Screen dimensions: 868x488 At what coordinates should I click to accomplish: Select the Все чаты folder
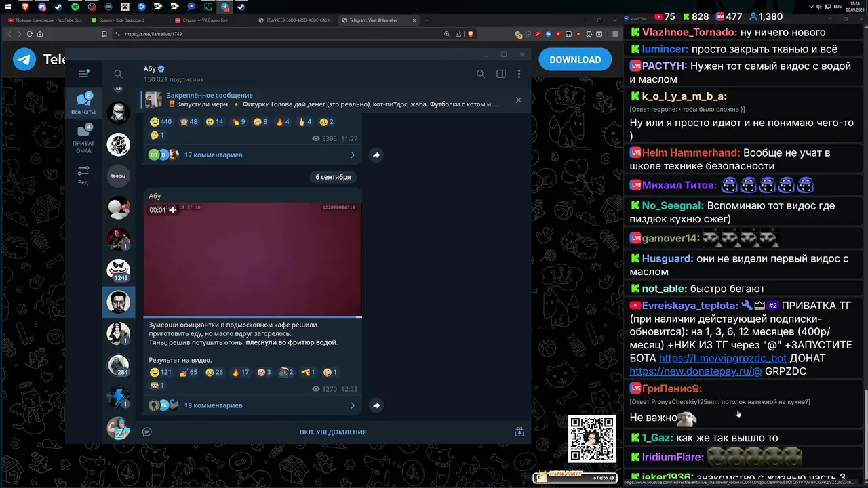pyautogui.click(x=83, y=102)
